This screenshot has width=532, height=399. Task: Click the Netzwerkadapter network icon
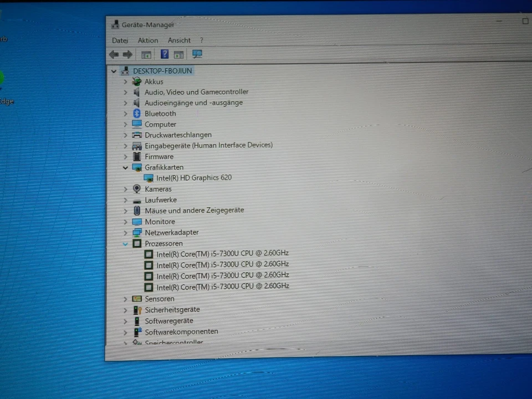point(137,232)
